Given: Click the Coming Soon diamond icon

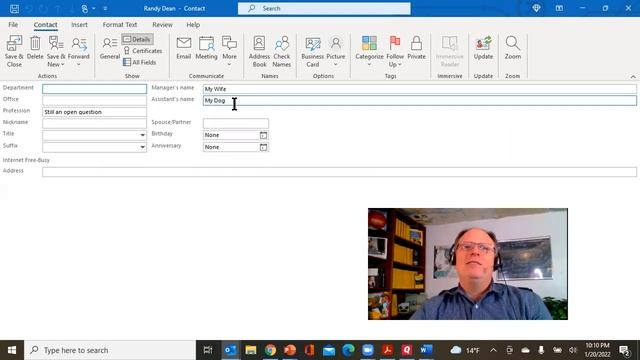Looking at the screenshot, I should point(536,8).
